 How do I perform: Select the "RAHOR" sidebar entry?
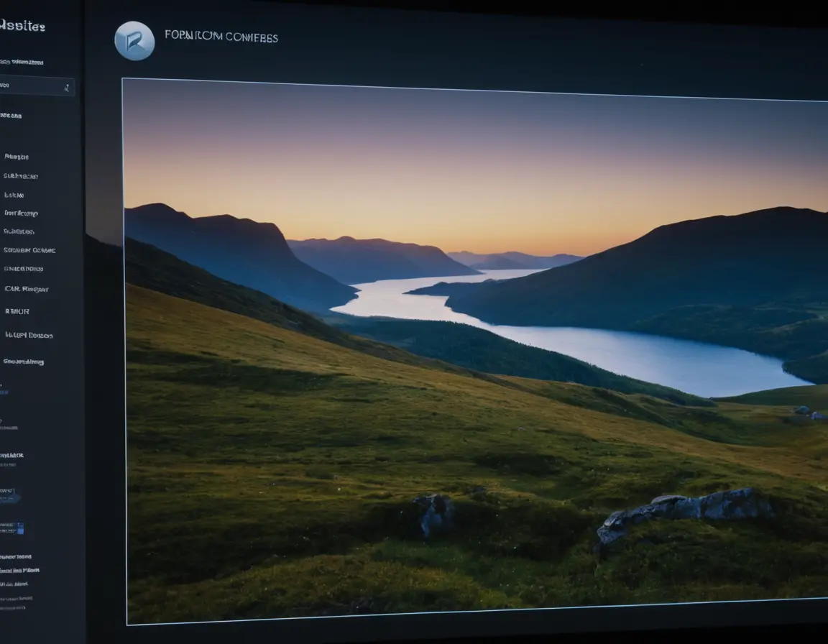(x=17, y=311)
